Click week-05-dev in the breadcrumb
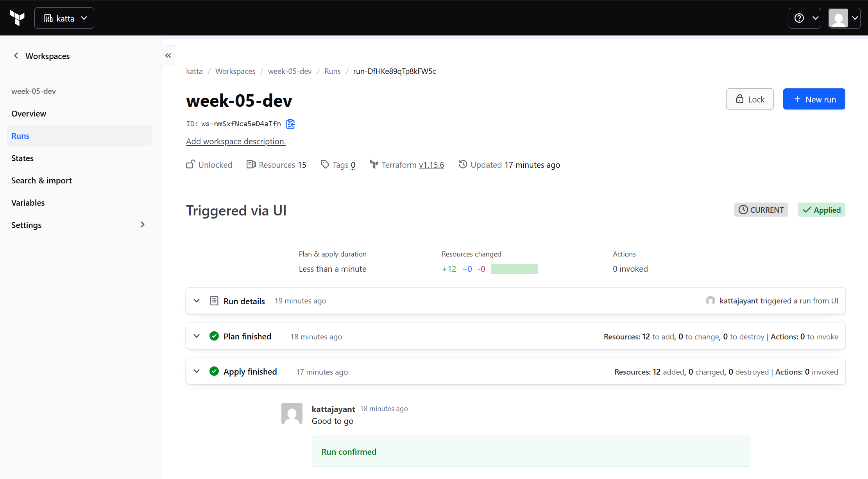The width and height of the screenshot is (868, 479). 290,71
